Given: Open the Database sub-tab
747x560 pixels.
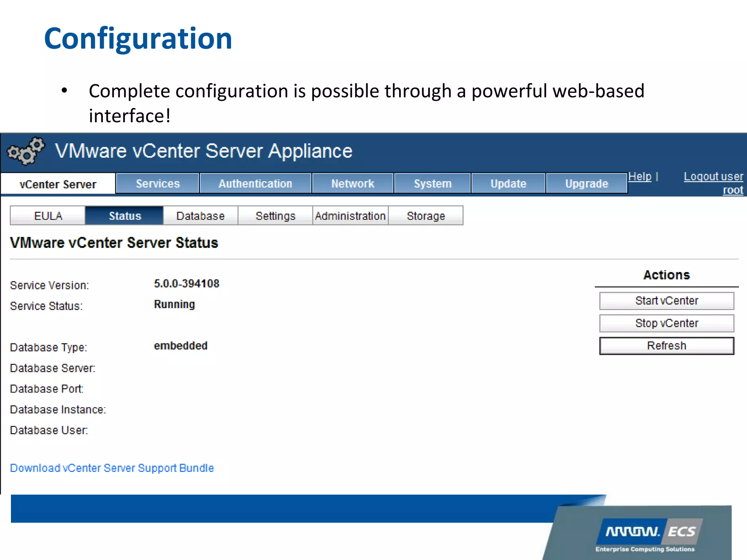Looking at the screenshot, I should click(201, 216).
